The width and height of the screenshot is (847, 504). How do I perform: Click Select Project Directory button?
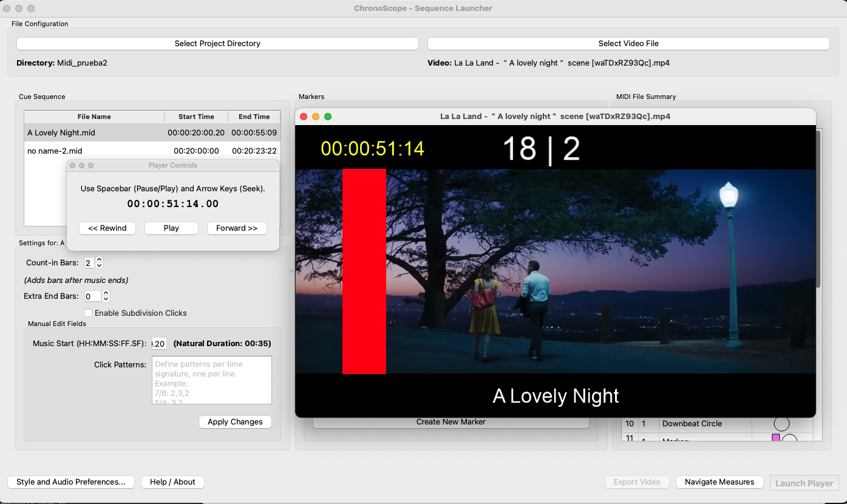coord(217,44)
